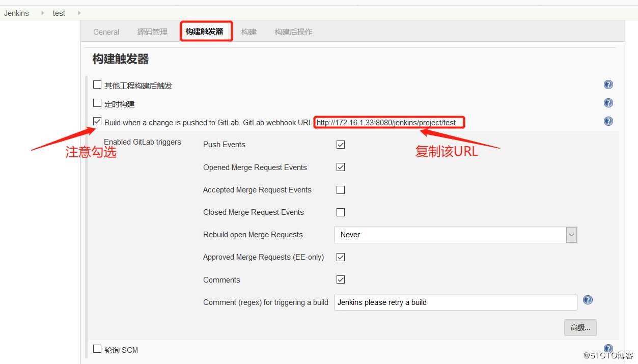Go to Jenkins breadcrumb link
Screen dimensions: 638x364
(16, 13)
